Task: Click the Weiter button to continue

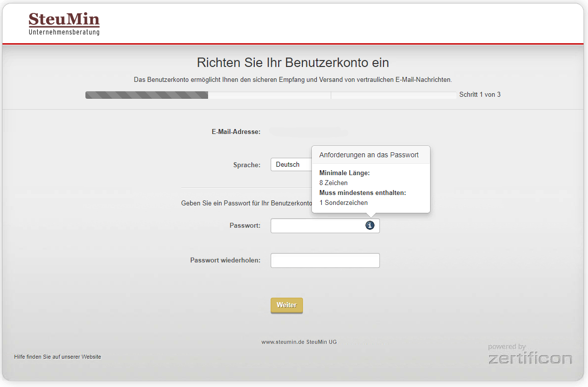Action: point(287,305)
